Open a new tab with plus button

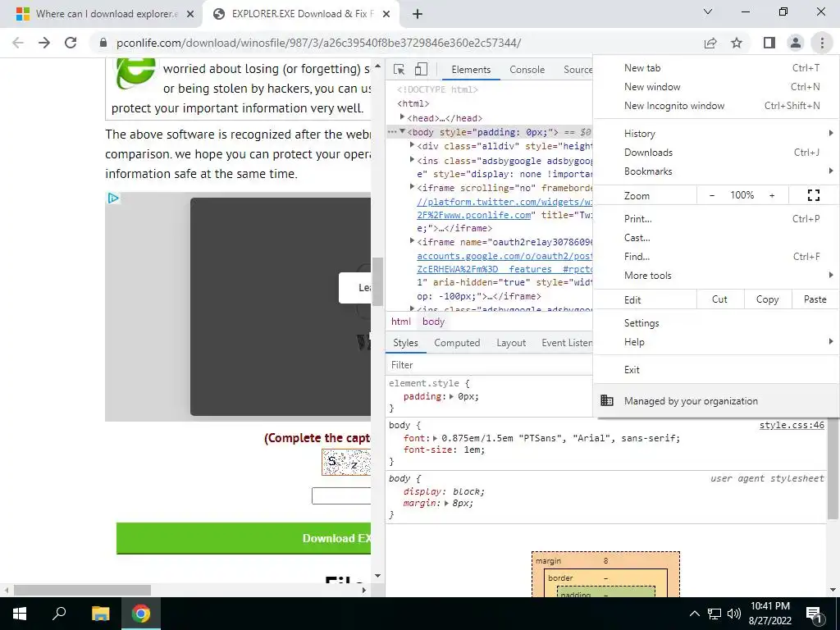pyautogui.click(x=418, y=14)
